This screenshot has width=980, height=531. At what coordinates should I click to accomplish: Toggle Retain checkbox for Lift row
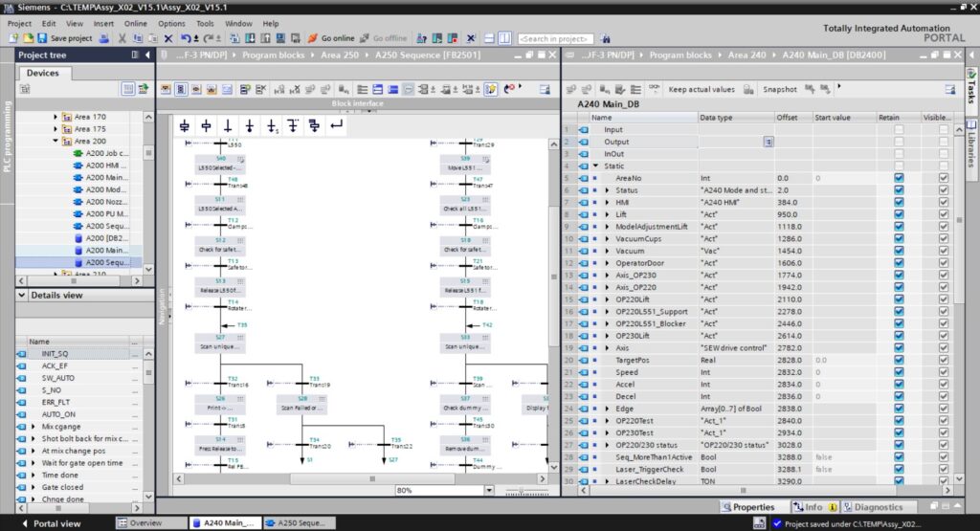[898, 214]
